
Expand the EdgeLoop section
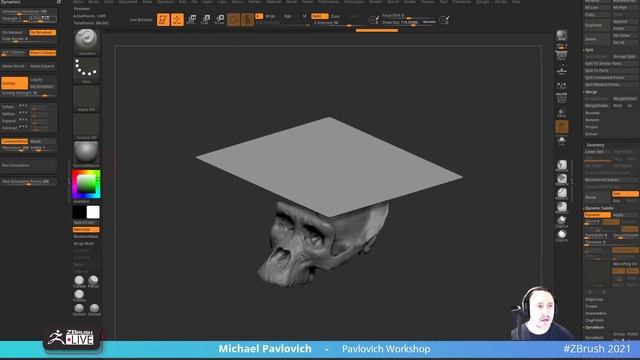594,300
